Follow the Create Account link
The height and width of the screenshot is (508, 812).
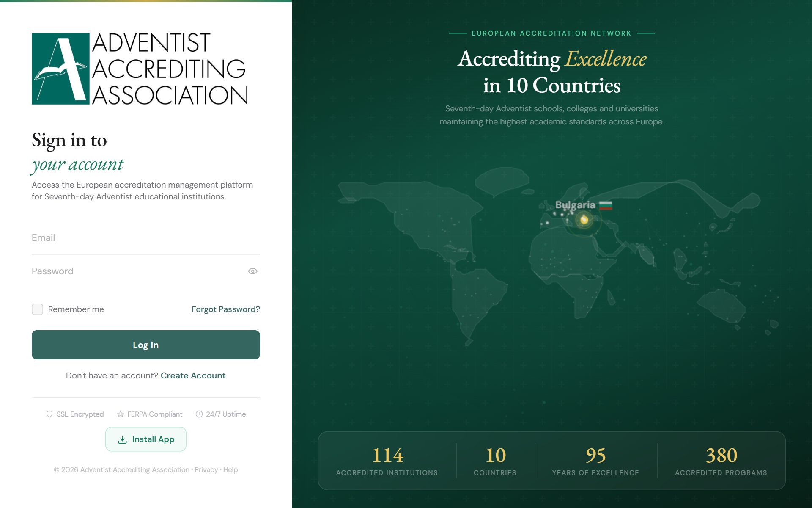point(193,375)
